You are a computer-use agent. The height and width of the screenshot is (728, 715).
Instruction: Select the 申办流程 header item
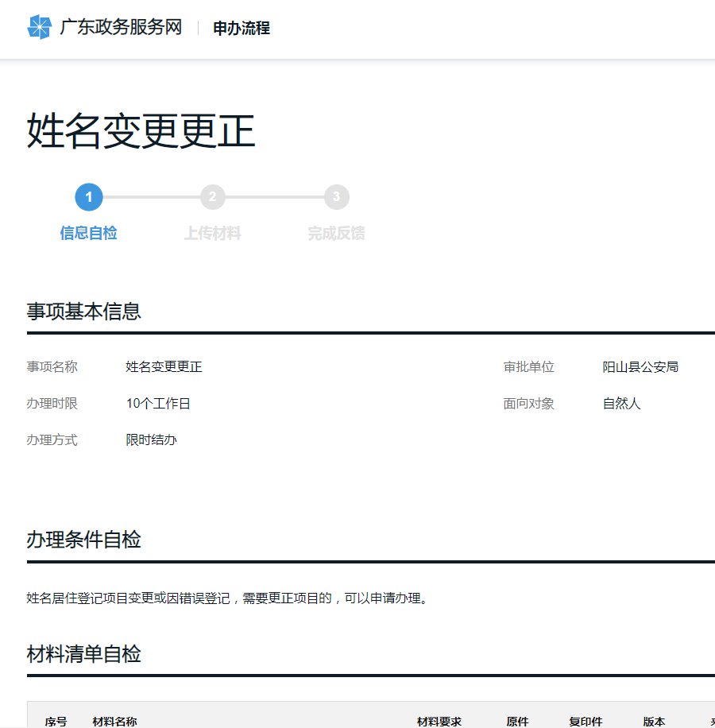point(242,29)
